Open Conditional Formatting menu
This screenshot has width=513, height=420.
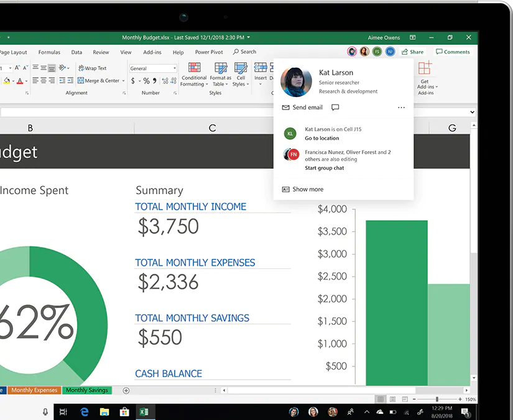tap(194, 75)
